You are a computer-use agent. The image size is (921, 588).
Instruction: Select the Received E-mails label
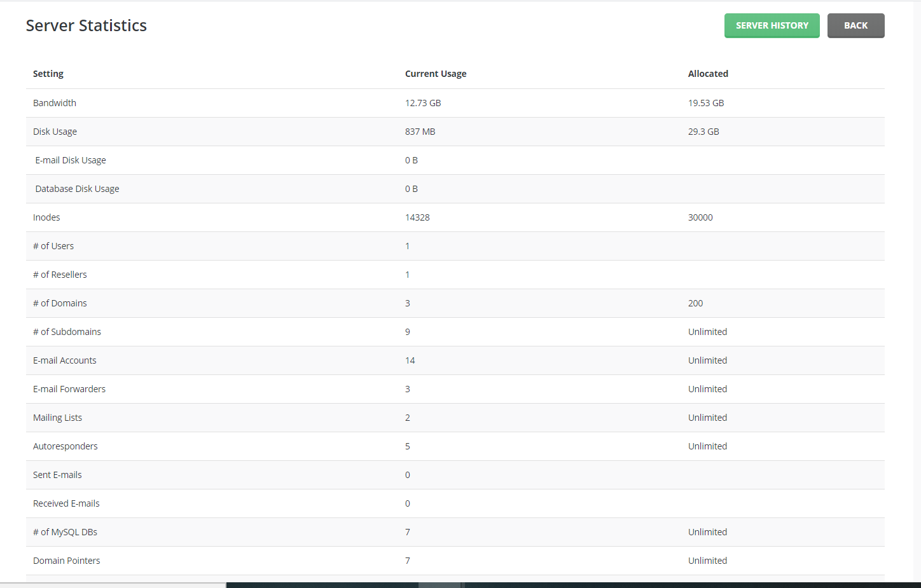click(x=66, y=503)
